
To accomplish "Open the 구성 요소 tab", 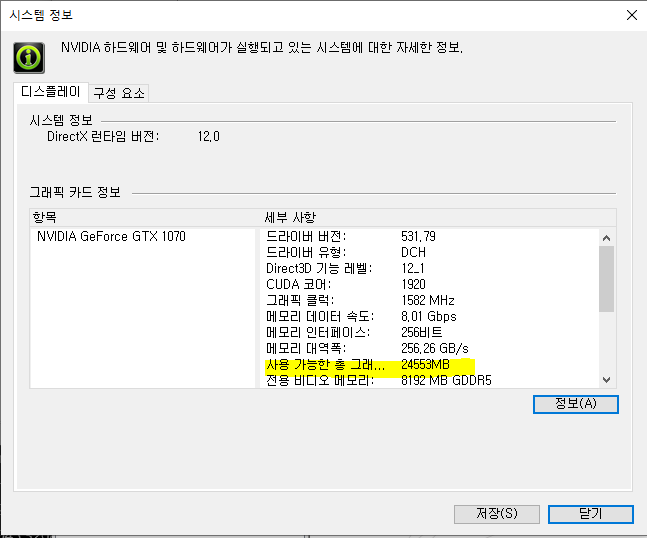I will coord(119,93).
